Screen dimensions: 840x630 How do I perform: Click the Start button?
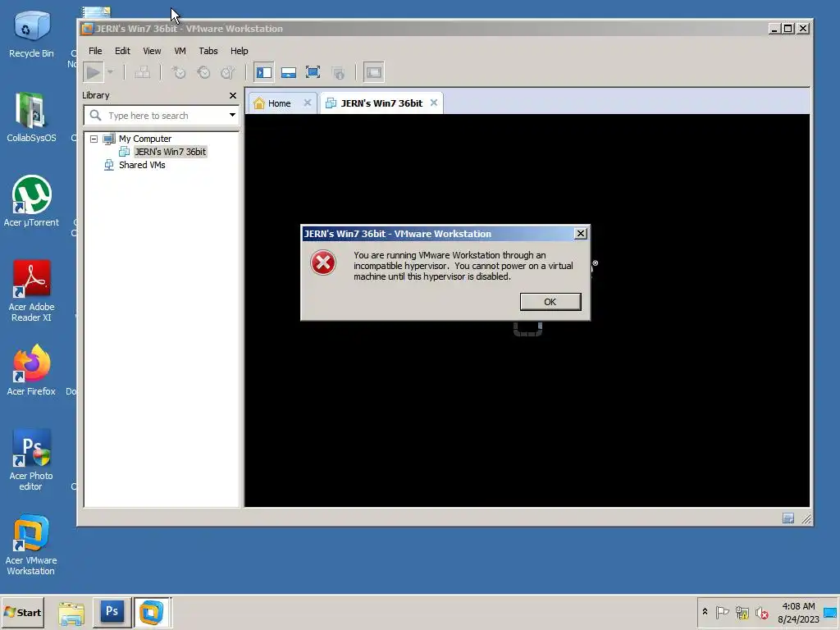pyautogui.click(x=22, y=612)
